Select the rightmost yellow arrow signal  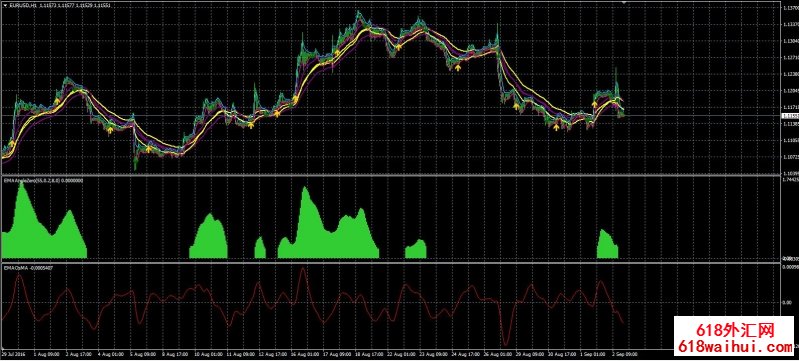[594, 104]
